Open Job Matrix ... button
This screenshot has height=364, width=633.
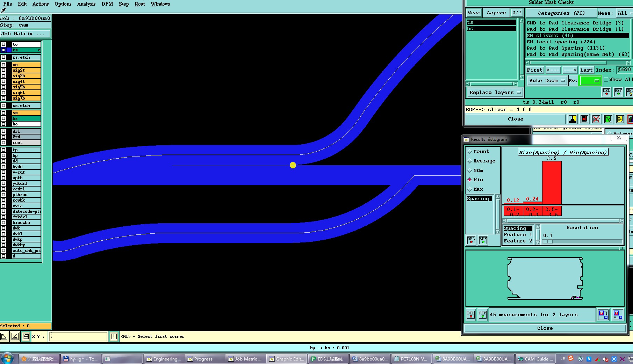pos(25,34)
